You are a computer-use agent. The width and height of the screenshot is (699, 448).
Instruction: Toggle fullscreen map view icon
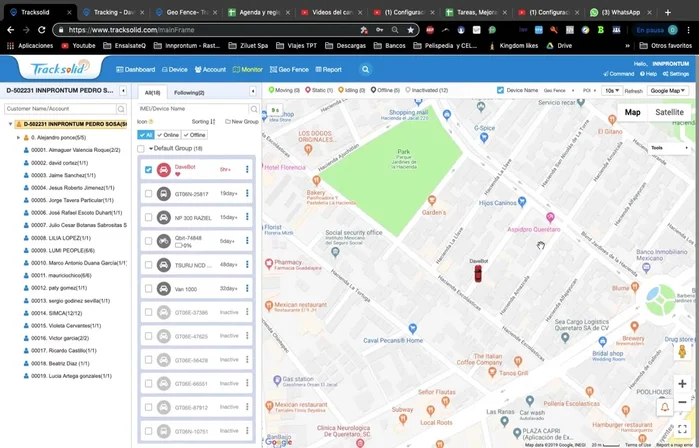click(682, 429)
